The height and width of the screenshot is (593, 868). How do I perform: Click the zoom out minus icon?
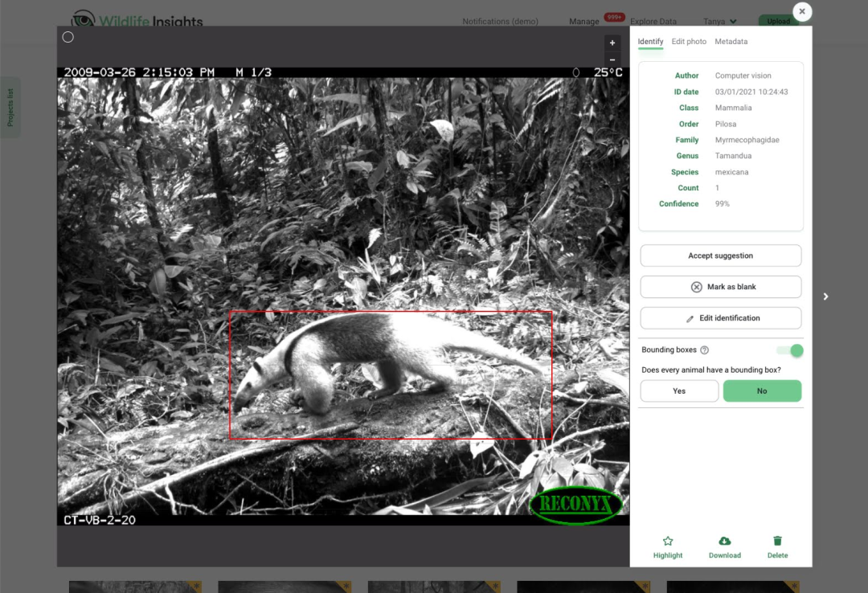tap(612, 59)
